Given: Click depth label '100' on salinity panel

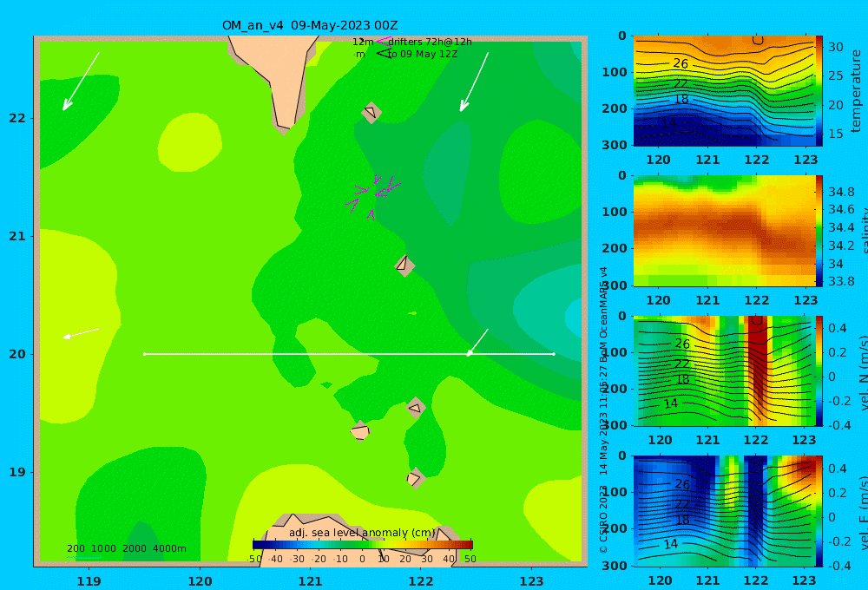Looking at the screenshot, I should click(614, 212).
